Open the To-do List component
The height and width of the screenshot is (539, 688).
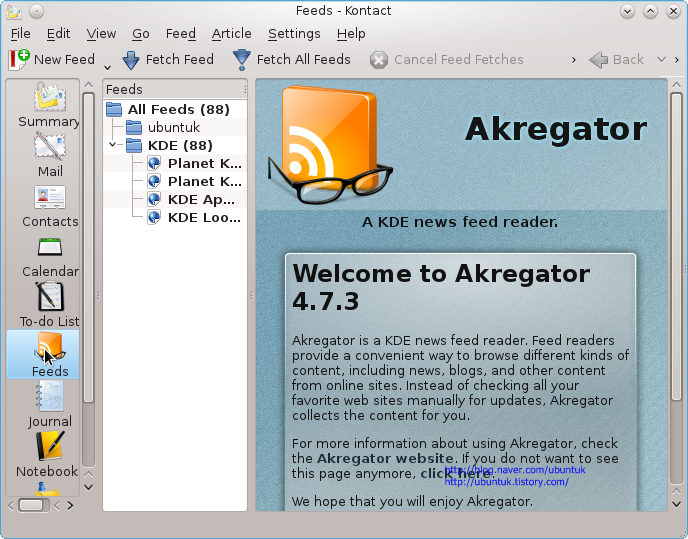point(50,305)
